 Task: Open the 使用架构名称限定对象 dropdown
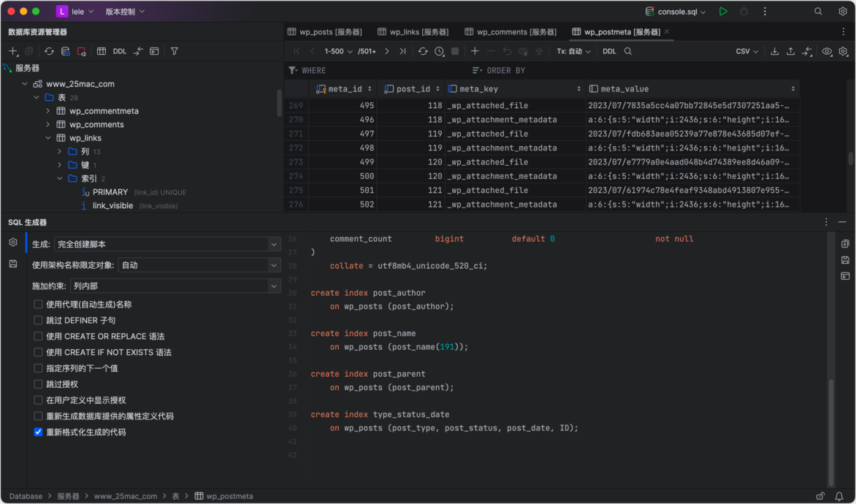click(199, 265)
